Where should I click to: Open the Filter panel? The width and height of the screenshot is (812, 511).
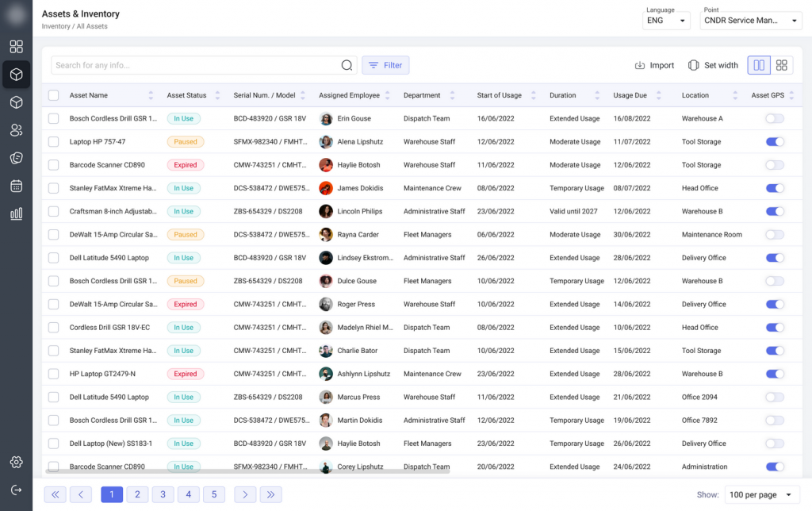385,65
